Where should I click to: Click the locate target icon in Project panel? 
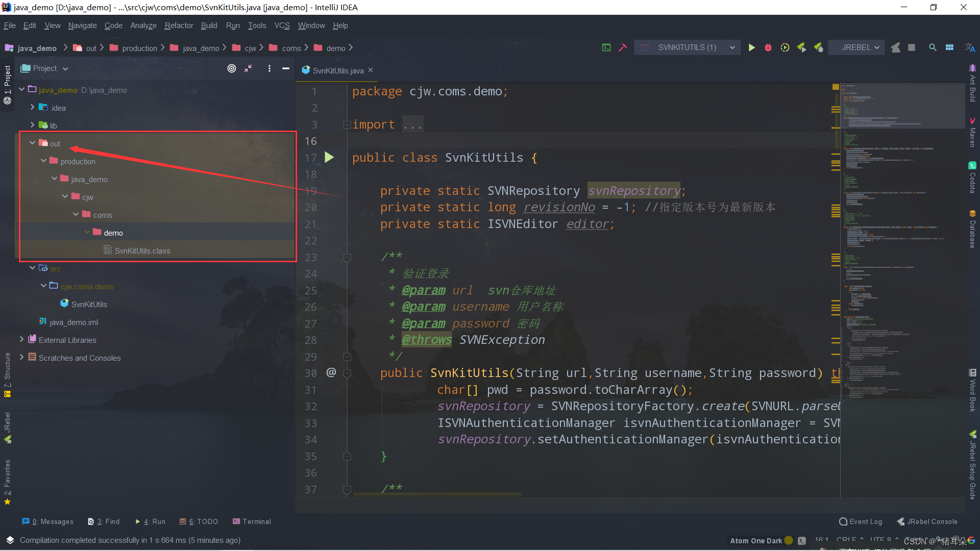(x=232, y=68)
